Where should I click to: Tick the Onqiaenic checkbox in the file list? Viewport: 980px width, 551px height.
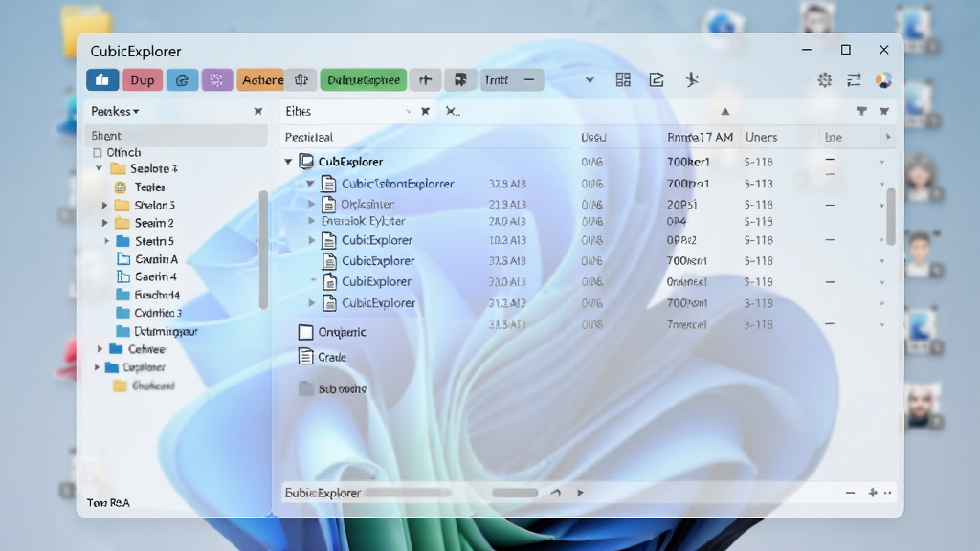pos(305,332)
